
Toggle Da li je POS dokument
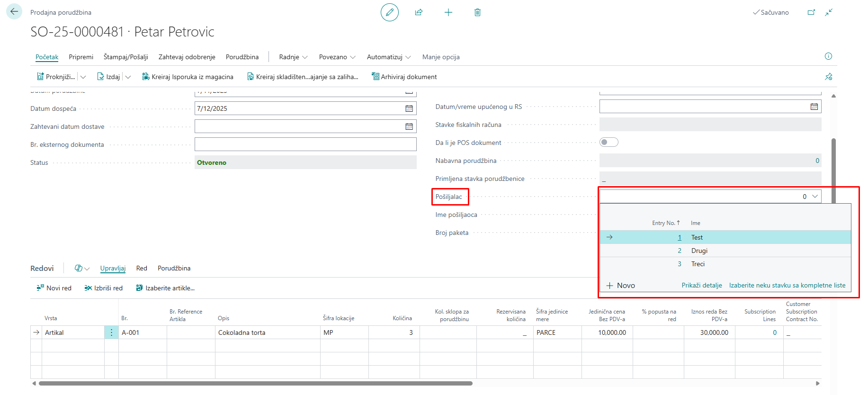click(x=609, y=143)
